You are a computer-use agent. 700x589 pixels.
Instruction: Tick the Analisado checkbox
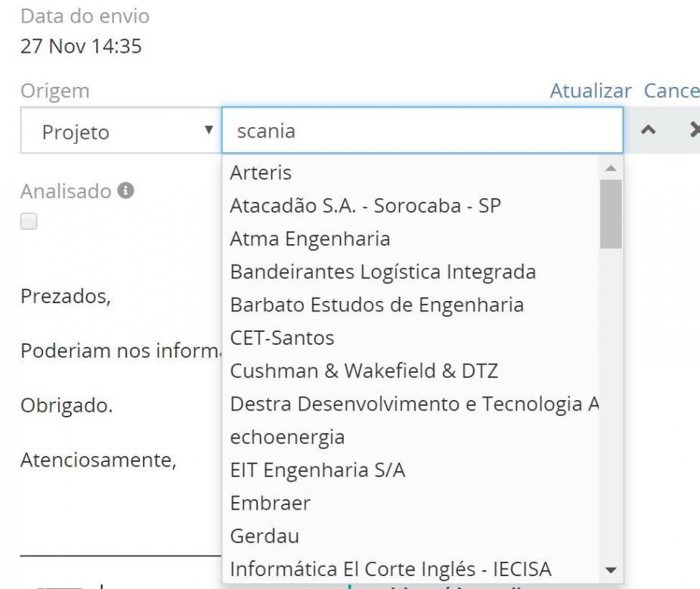(29, 222)
